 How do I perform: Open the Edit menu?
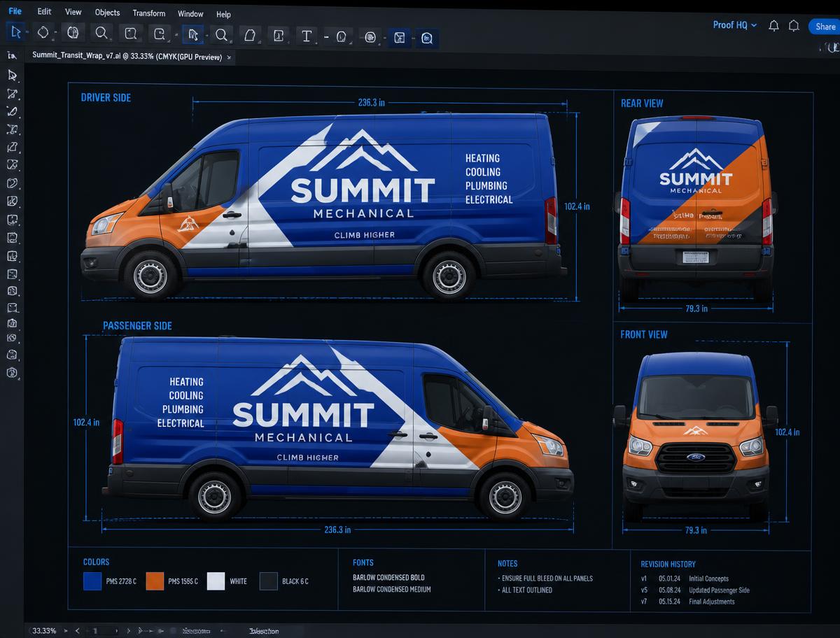45,12
